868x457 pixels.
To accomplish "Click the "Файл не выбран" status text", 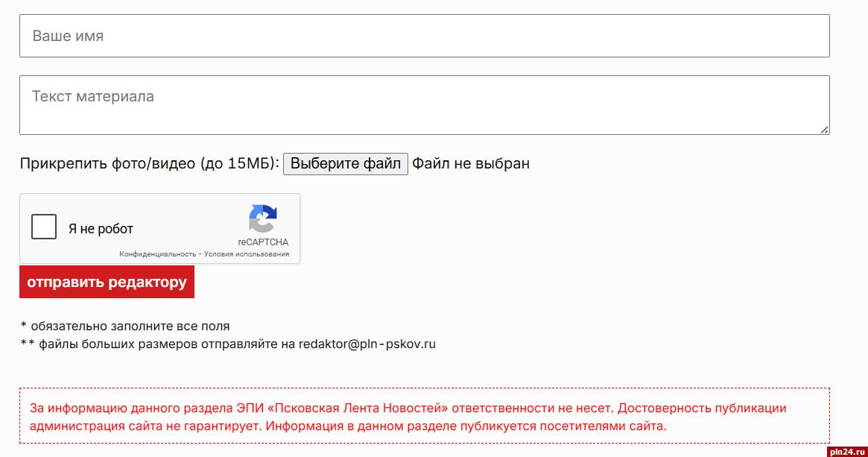I will tap(471, 163).
